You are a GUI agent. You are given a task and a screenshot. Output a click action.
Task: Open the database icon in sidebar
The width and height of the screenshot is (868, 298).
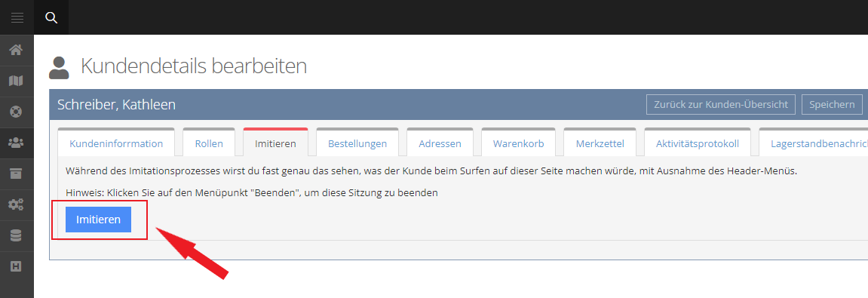tap(17, 235)
